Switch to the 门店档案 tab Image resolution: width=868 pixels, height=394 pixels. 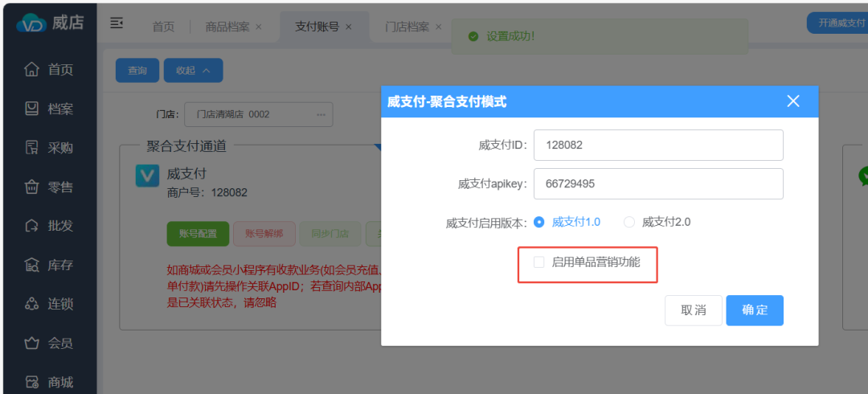pyautogui.click(x=407, y=27)
